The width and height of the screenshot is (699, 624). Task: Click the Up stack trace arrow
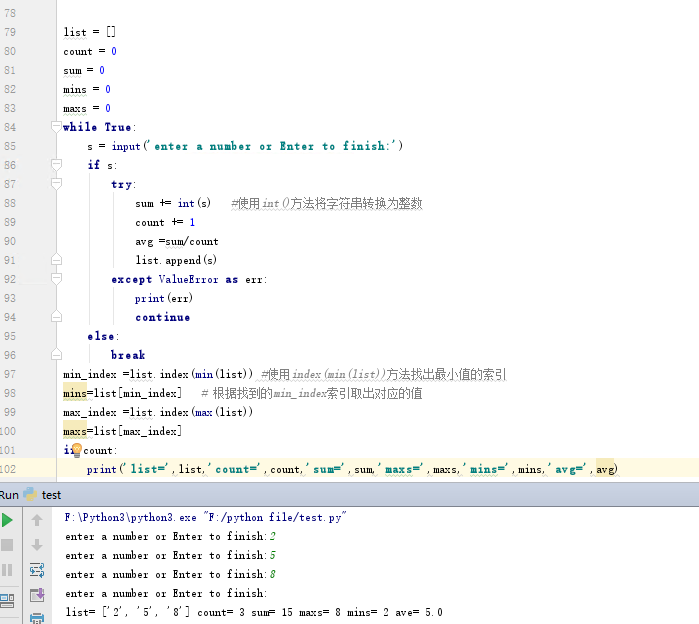pos(37,520)
